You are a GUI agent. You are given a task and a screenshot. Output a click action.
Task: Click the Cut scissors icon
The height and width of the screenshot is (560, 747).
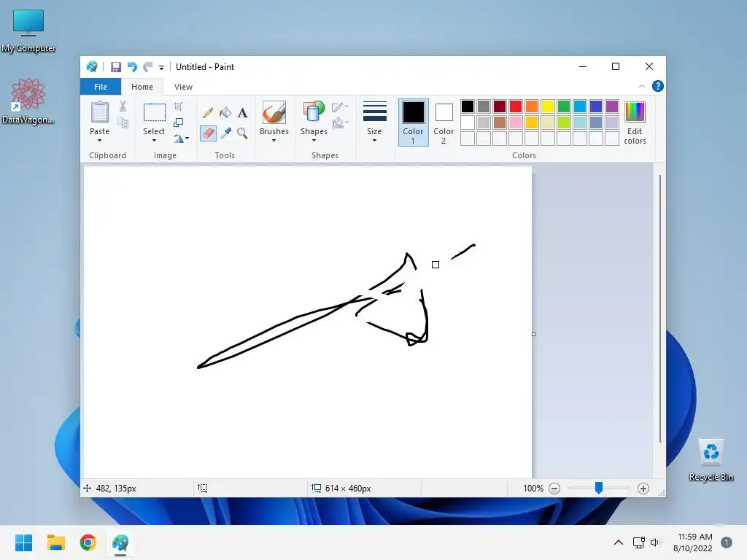coord(123,106)
